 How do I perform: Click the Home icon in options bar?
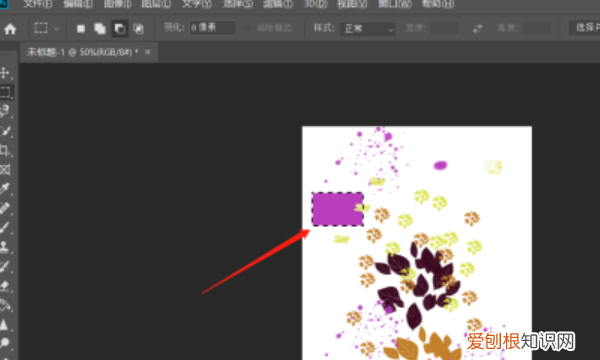[x=10, y=29]
